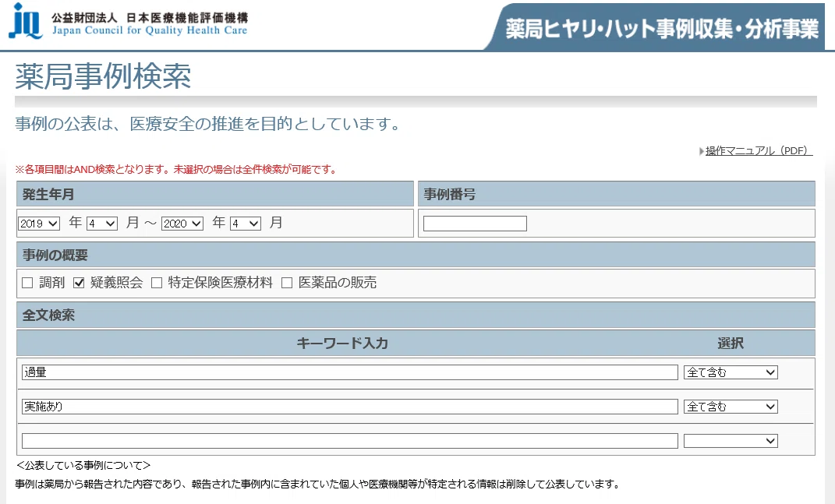Open the 全て含む dropdown for 過量 row
The height and width of the screenshot is (504, 835).
point(731,372)
